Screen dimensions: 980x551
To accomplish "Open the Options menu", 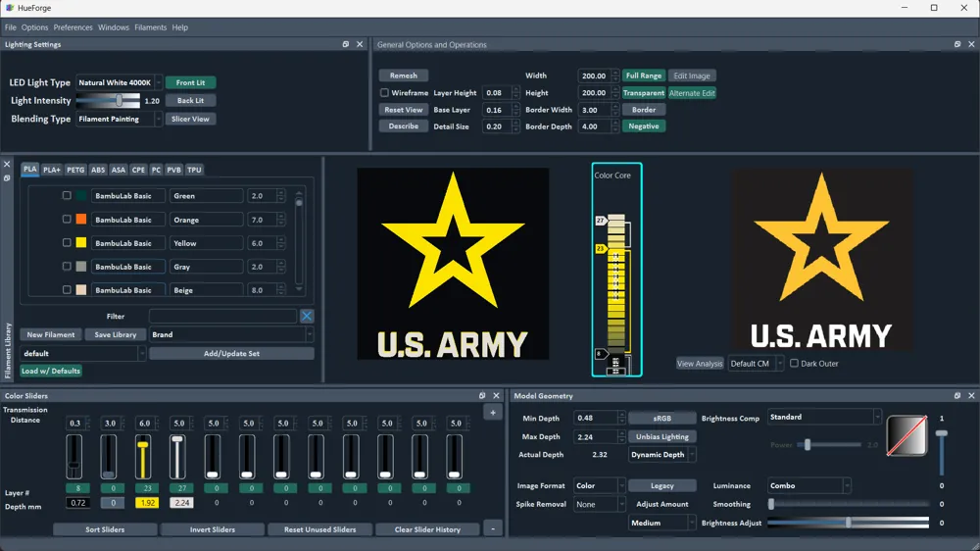I will pos(34,27).
